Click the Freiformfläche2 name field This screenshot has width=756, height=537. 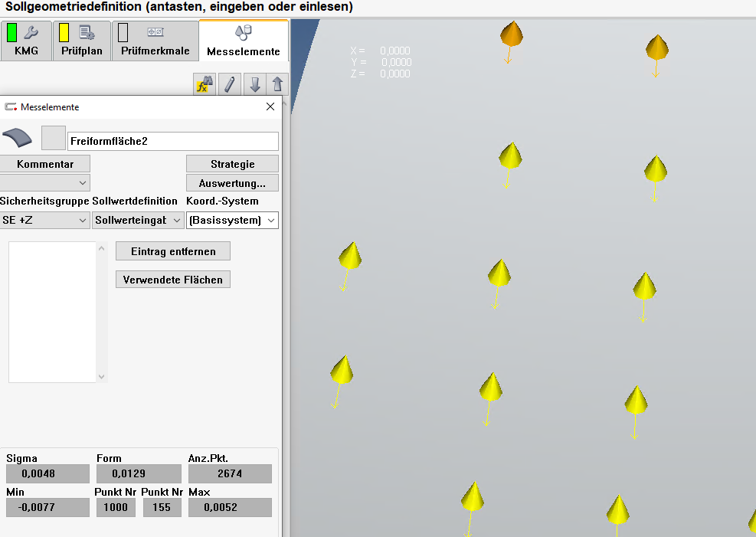[173, 141]
